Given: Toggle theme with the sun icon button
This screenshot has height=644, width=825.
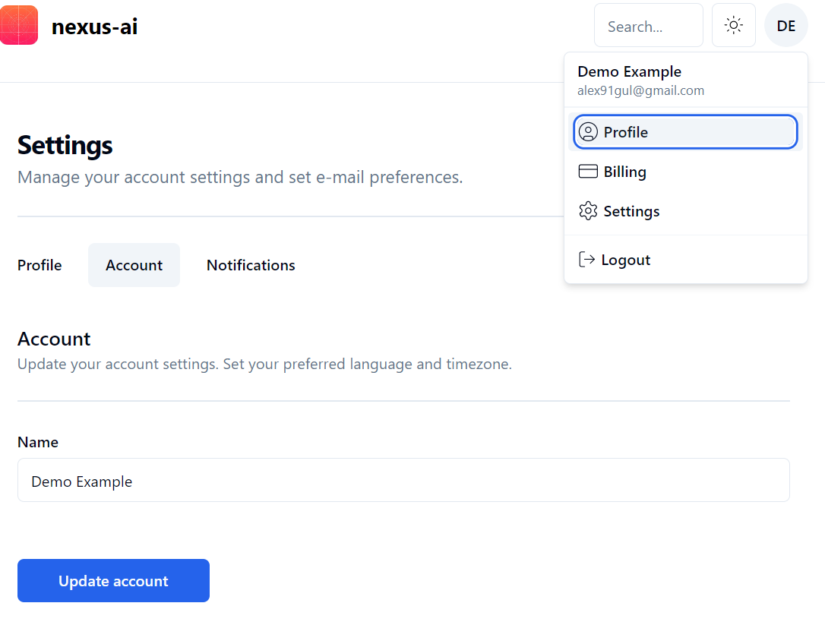Looking at the screenshot, I should point(733,26).
